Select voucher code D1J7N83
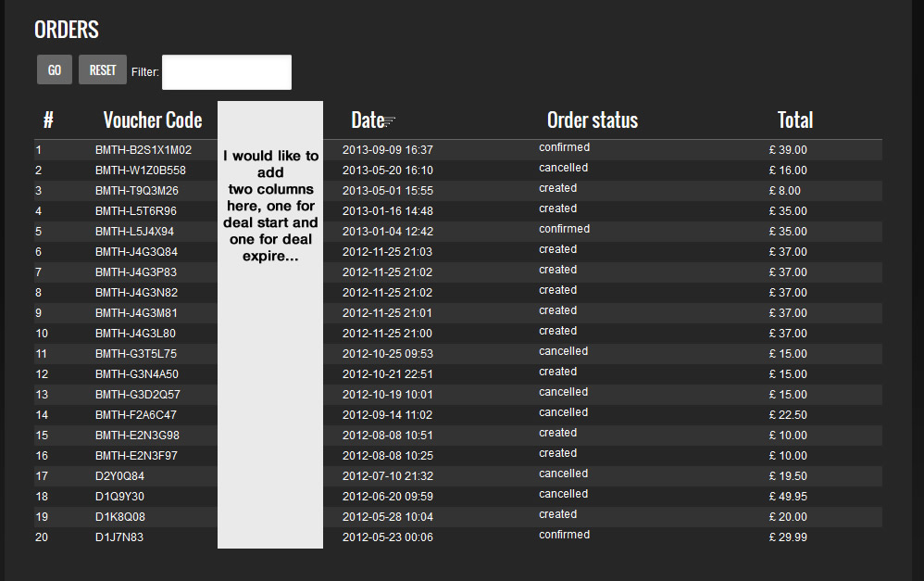This screenshot has height=581, width=924. point(119,537)
